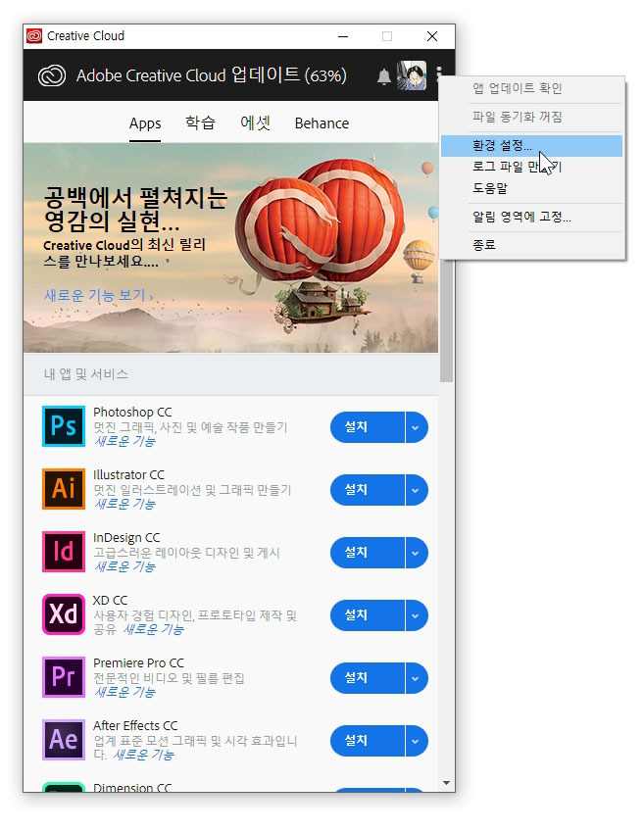Click the Dimension CC app name
The height and width of the screenshot is (832, 644).
point(132,788)
